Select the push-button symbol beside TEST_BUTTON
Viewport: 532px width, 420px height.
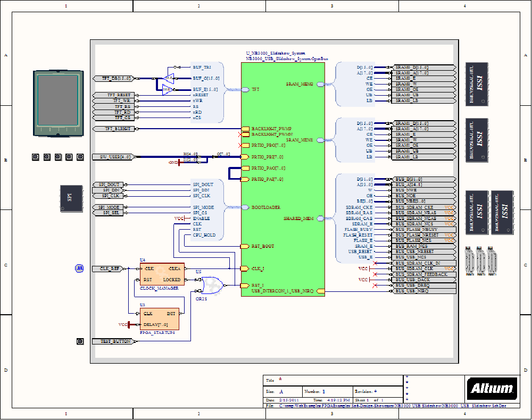(x=80, y=341)
